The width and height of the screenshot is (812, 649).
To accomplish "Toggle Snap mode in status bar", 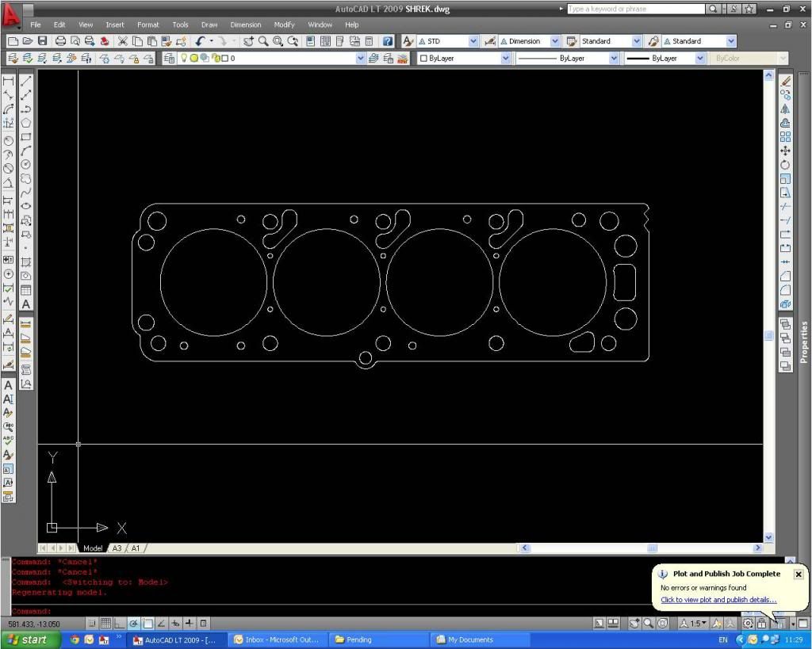I will 92,624.
